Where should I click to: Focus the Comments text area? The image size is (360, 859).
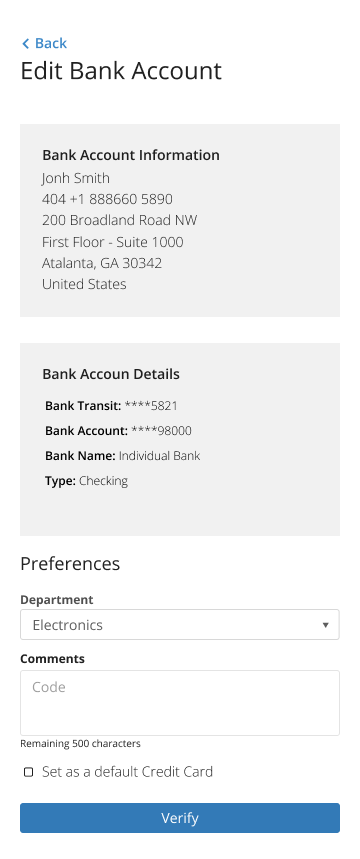click(180, 703)
